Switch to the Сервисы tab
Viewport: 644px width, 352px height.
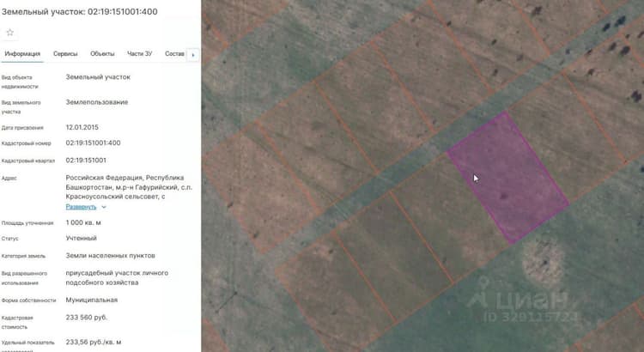click(x=65, y=54)
